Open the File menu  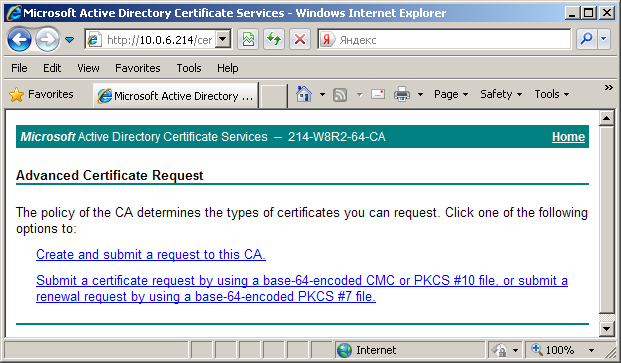[x=19, y=68]
